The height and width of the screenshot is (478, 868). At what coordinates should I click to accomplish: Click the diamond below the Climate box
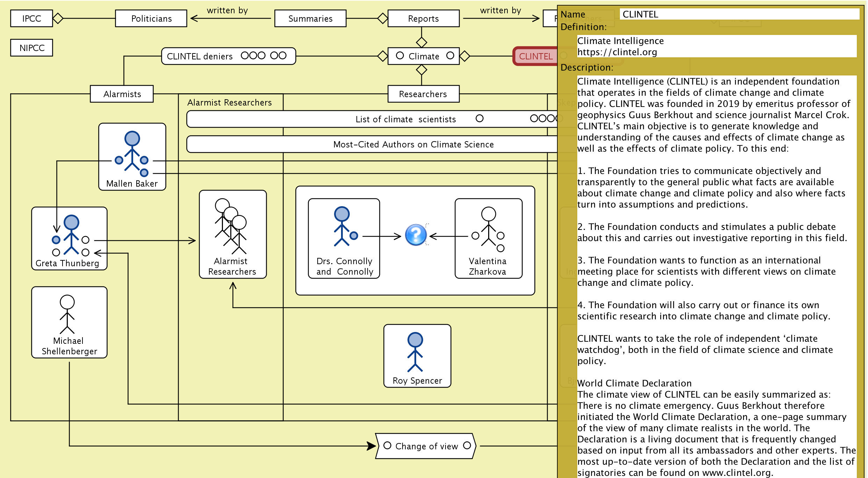point(421,70)
